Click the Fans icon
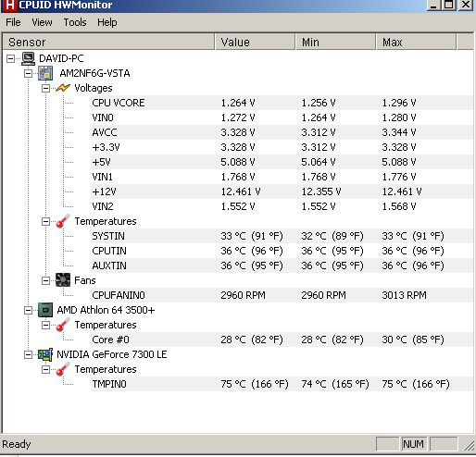 click(63, 280)
